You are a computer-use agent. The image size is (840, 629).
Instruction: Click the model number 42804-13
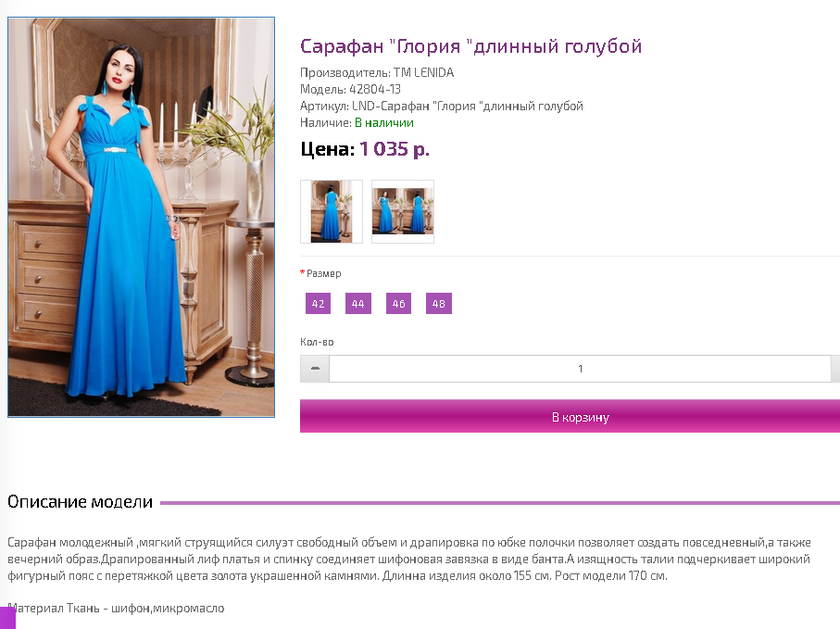pyautogui.click(x=375, y=89)
